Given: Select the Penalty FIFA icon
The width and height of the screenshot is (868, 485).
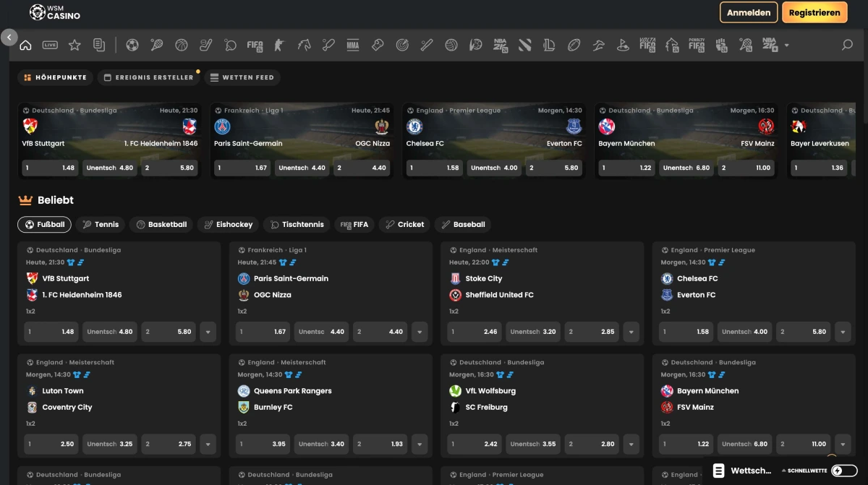Looking at the screenshot, I should (x=697, y=45).
